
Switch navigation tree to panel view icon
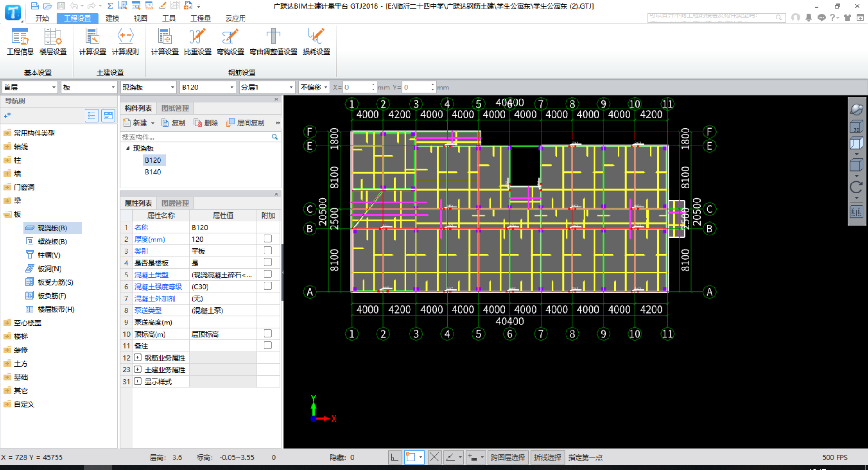point(108,116)
